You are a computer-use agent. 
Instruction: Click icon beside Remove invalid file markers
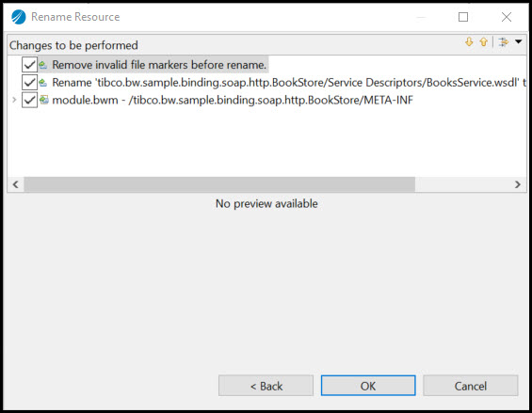[43, 65]
